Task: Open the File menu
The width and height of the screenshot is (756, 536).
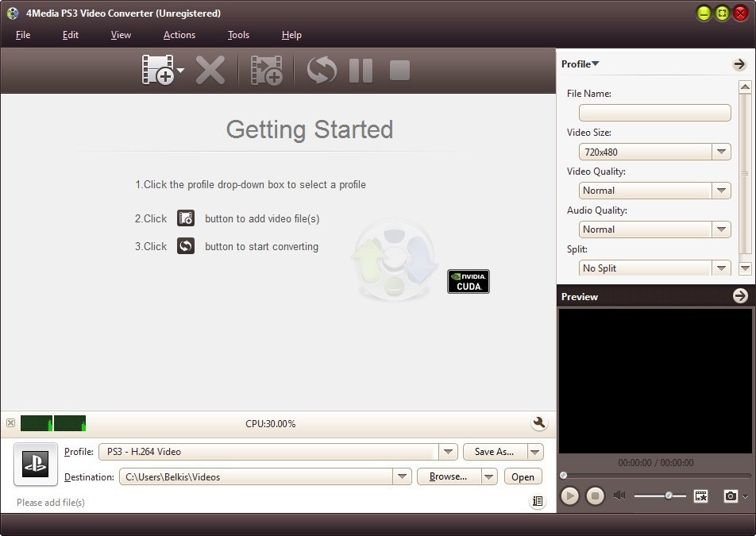Action: [23, 35]
